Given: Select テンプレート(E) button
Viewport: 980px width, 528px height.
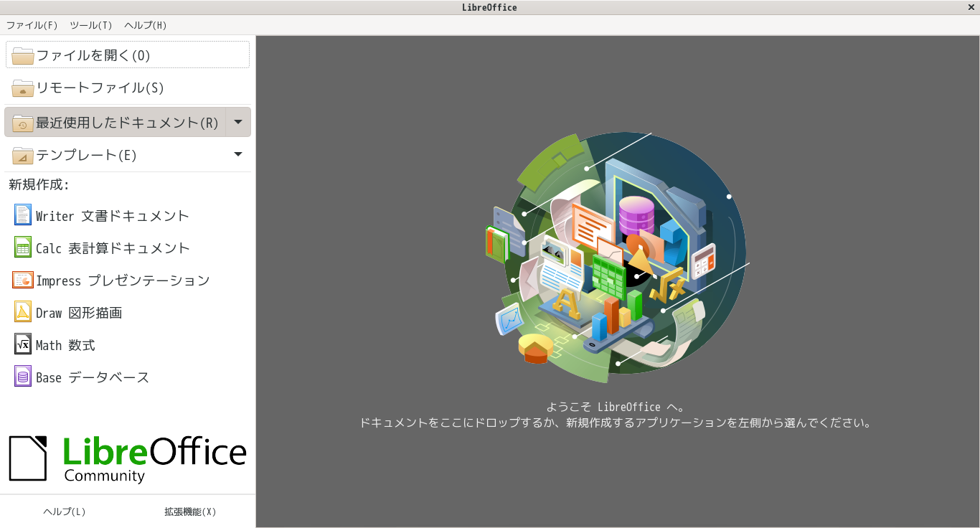Looking at the screenshot, I should (116, 154).
